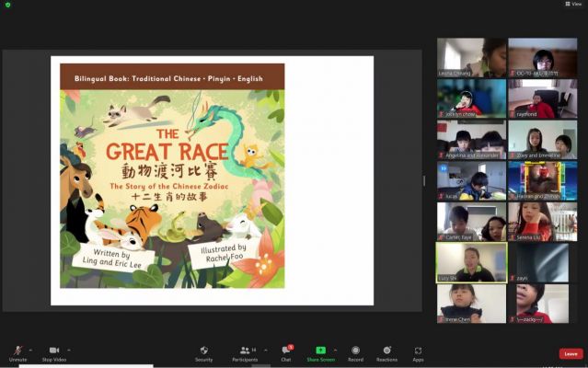Expand the audio options arrow beside Unmute
The image size is (588, 368).
click(30, 351)
